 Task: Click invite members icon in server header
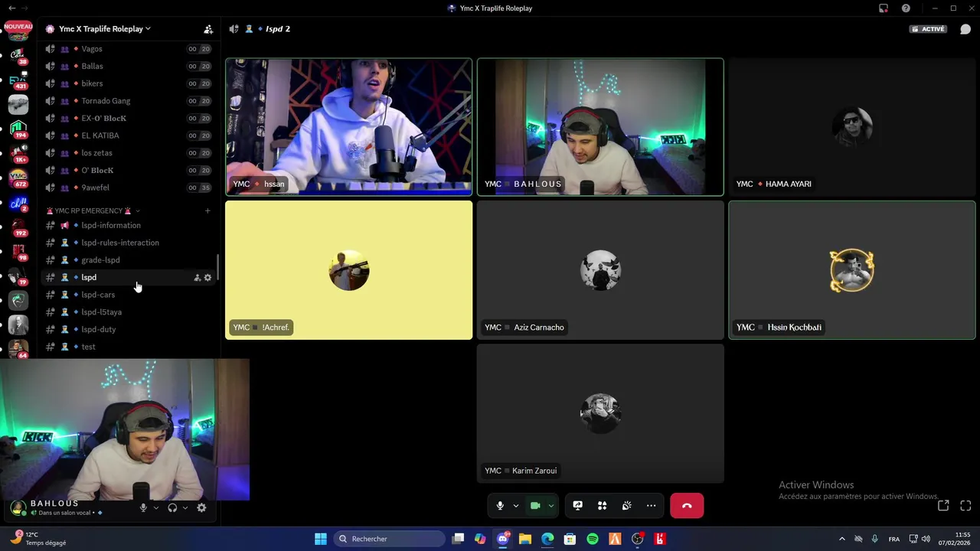click(x=208, y=29)
